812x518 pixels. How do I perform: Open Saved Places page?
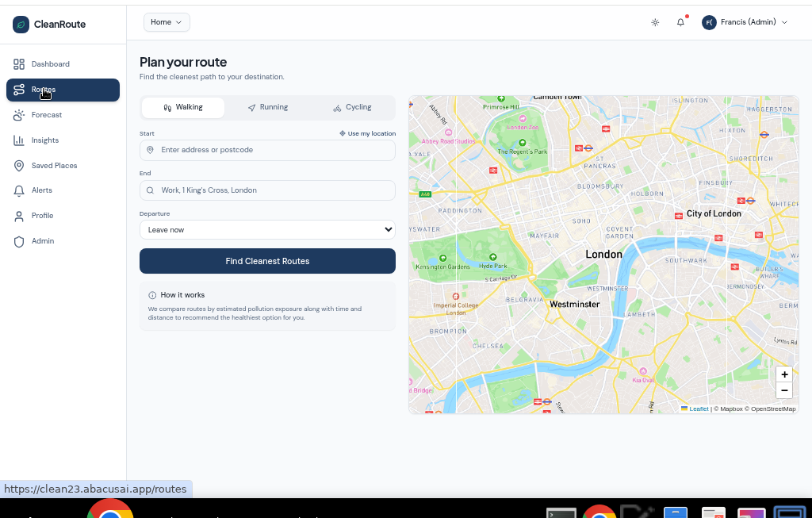[63, 166]
